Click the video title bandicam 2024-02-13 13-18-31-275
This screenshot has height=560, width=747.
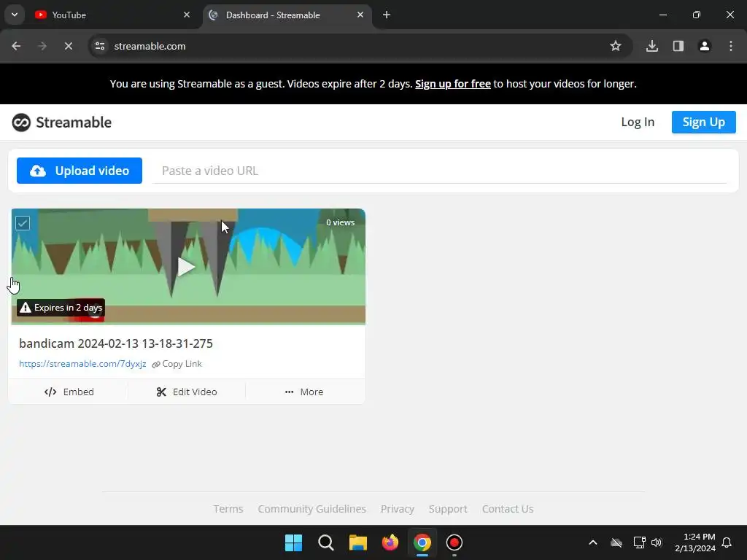(x=116, y=343)
